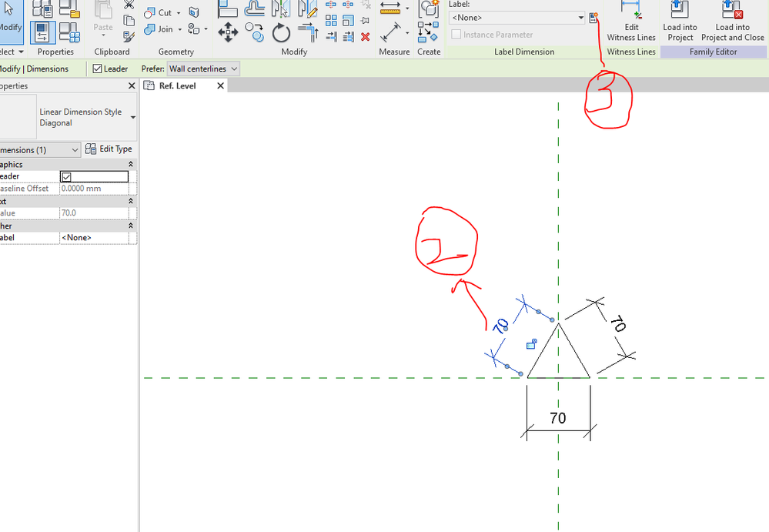769x532 pixels.
Task: Toggle the Leader checkbox in options bar
Action: (97, 69)
